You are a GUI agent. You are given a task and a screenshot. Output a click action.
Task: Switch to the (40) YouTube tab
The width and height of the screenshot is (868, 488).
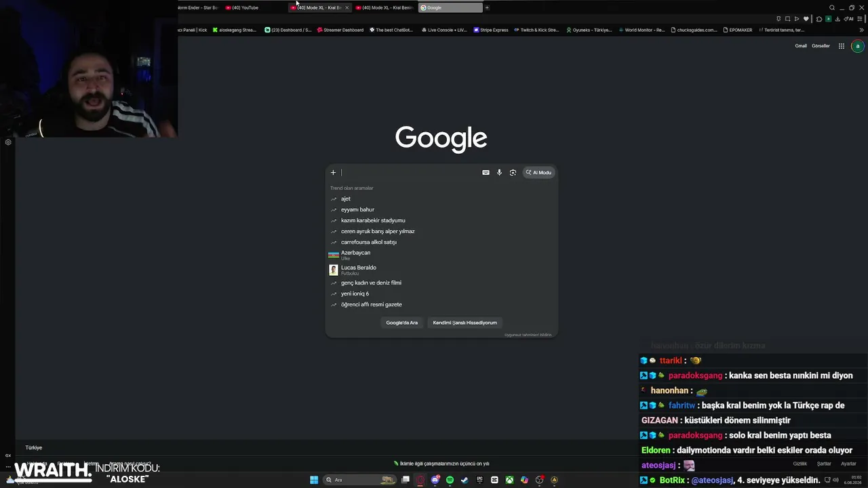(x=254, y=7)
